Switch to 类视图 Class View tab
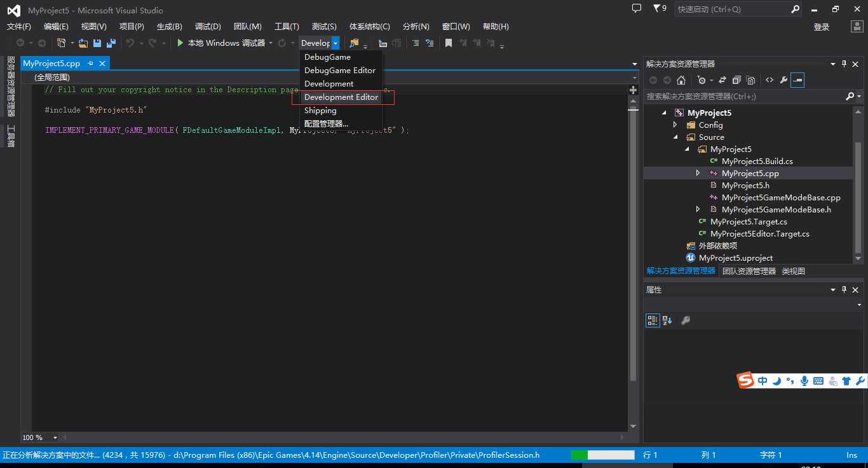 793,271
